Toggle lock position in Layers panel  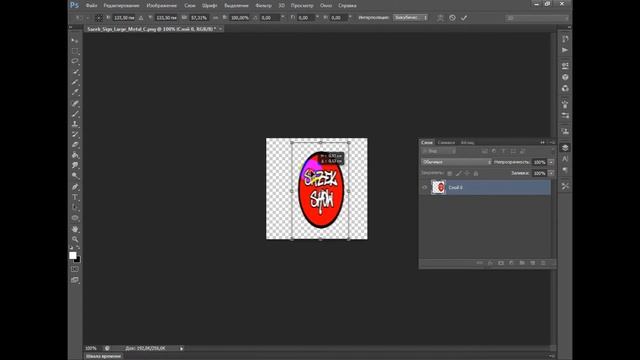467,173
